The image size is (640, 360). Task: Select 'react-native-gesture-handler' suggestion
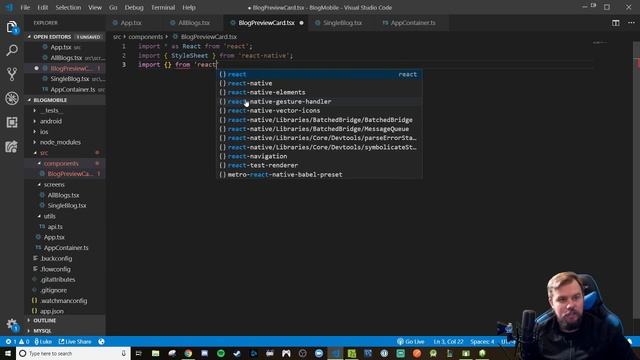(319, 101)
